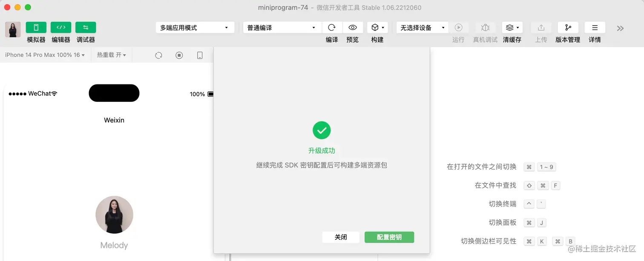Open the 多端应用模式 mode dropdown

195,28
